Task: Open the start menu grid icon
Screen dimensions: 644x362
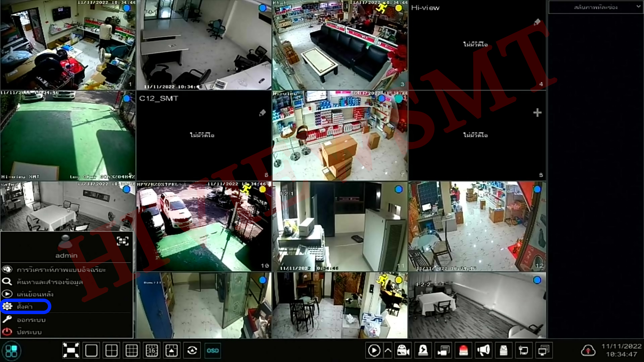Action: 11,351
